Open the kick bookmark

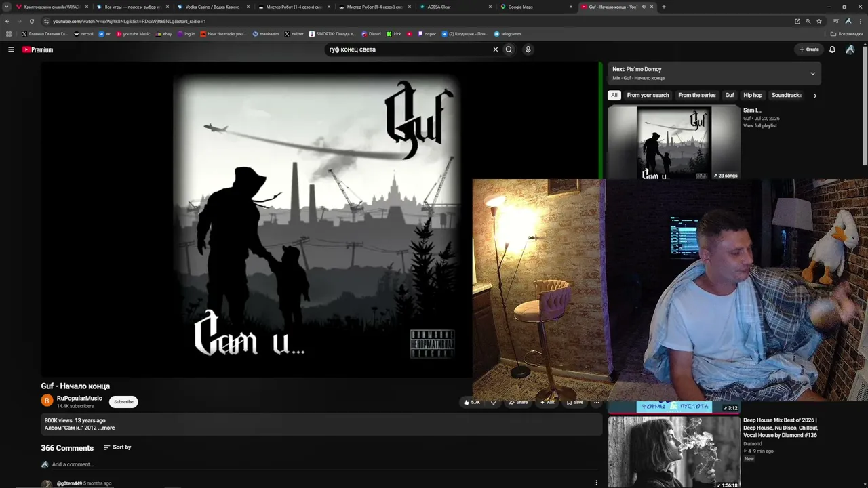394,34
